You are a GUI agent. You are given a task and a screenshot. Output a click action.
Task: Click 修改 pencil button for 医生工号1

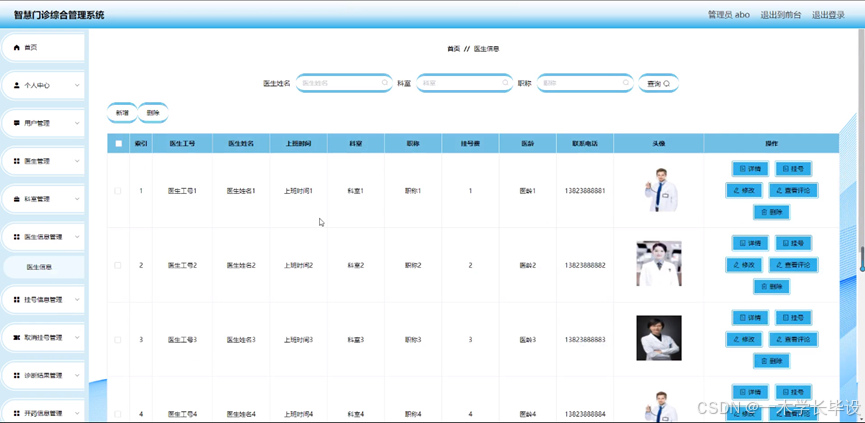[x=744, y=190]
